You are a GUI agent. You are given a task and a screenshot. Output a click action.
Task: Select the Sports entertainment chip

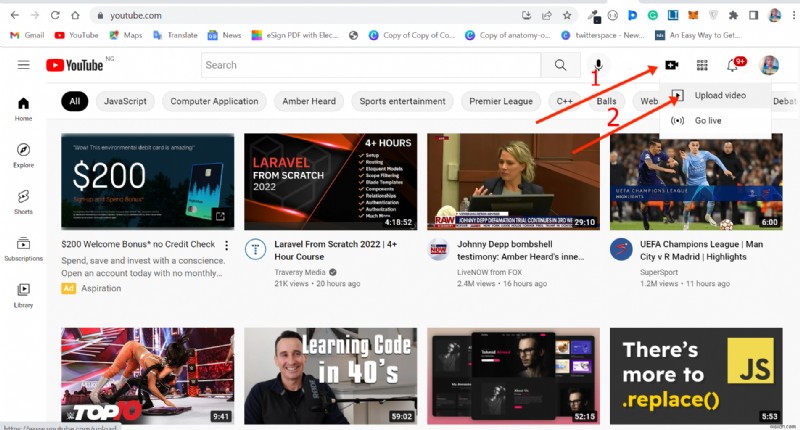click(402, 101)
